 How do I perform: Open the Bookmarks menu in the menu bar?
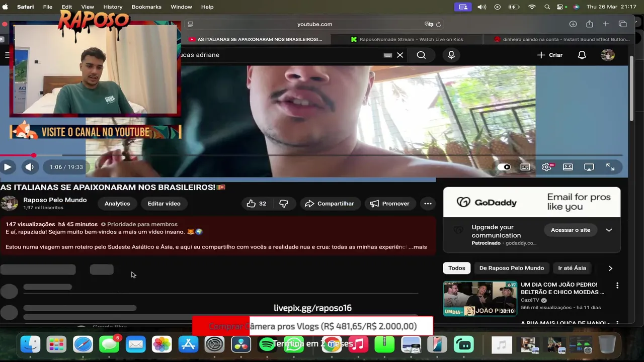coord(146,7)
